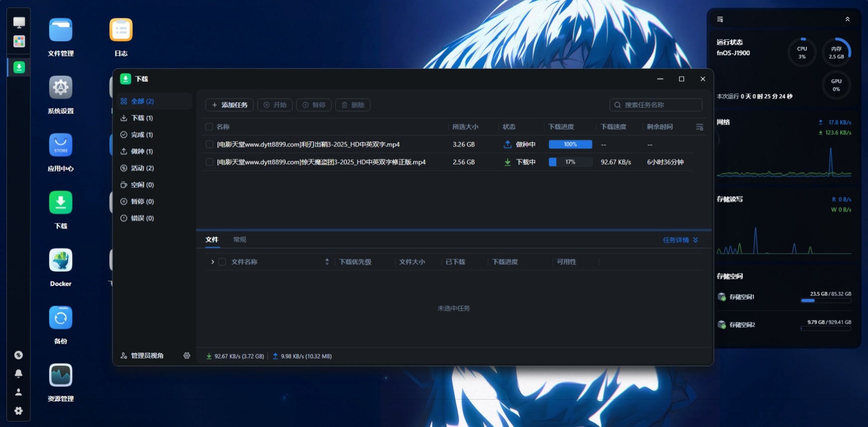
Task: Open the 日志 desktop icon
Action: tap(121, 30)
